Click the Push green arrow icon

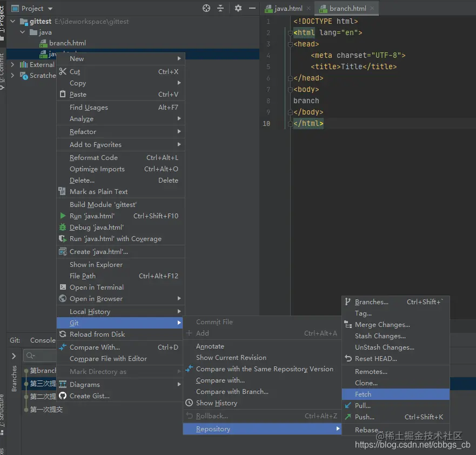tap(348, 417)
